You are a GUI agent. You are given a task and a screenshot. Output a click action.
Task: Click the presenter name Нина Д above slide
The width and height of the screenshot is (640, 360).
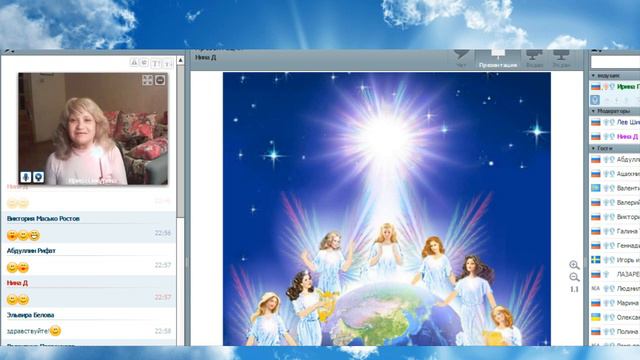pyautogui.click(x=205, y=58)
